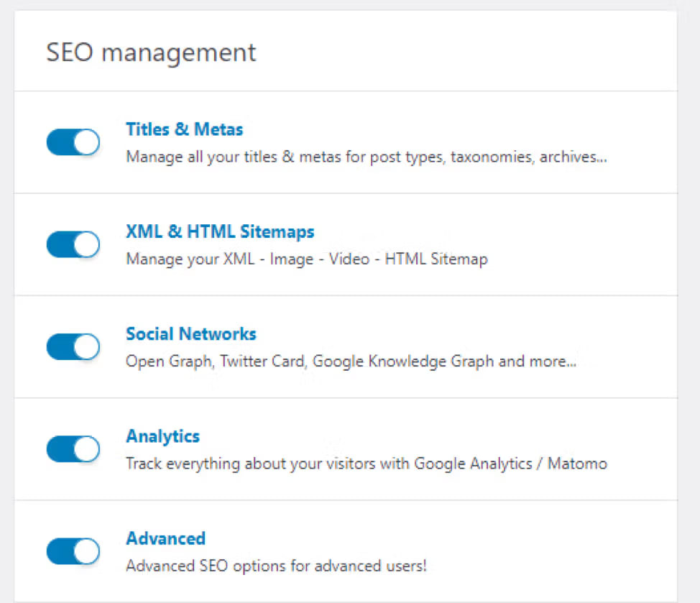Screen dimensions: 700x603
Task: Disable the Titles & Metas feature toggle
Action: (73, 142)
